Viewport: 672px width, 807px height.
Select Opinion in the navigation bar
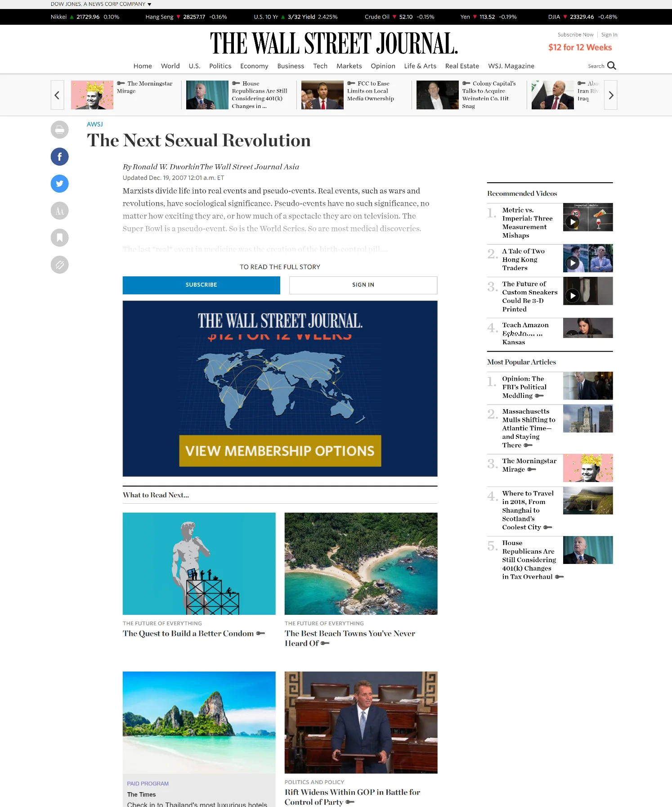click(383, 66)
